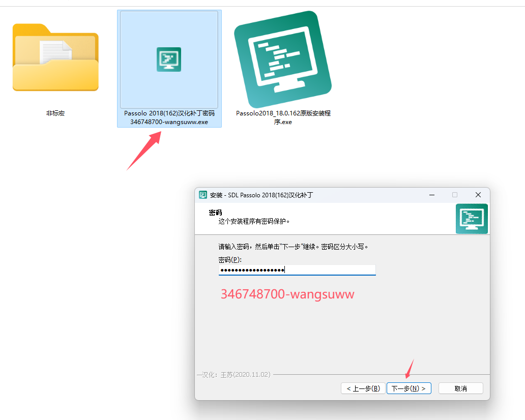The width and height of the screenshot is (525, 420).
Task: Click the 汉化: 王苏(2020.11.02) credit text
Action: coord(236,374)
